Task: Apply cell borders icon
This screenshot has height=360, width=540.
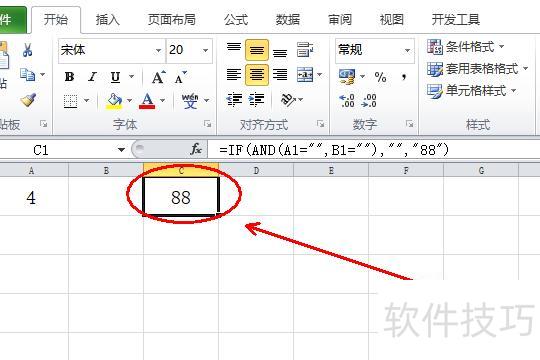Action: tap(70, 101)
